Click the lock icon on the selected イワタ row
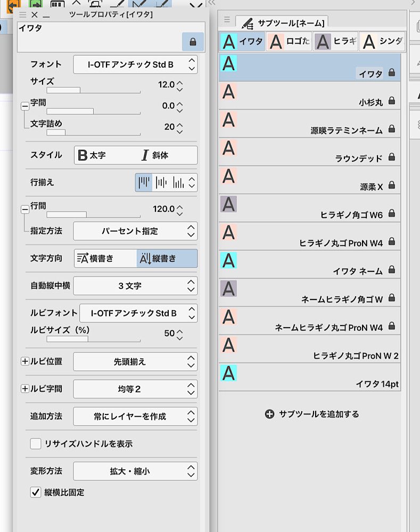Image resolution: width=420 pixels, height=532 pixels. click(x=391, y=72)
